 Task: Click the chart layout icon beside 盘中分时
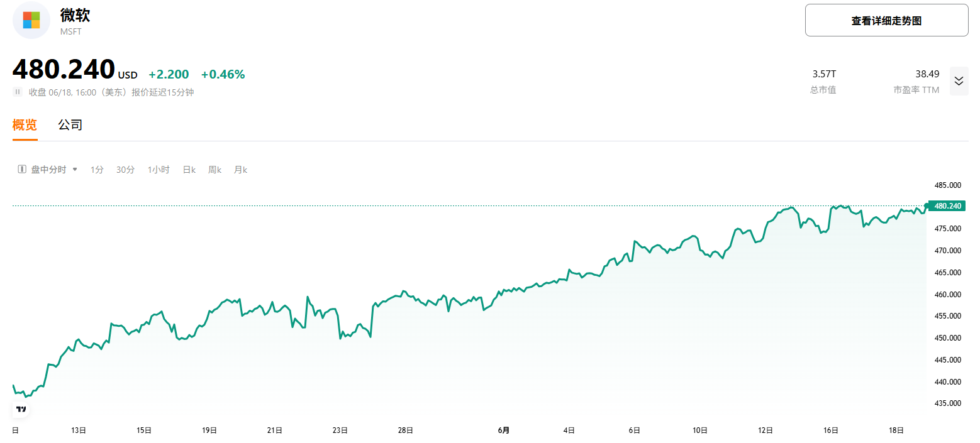click(20, 169)
